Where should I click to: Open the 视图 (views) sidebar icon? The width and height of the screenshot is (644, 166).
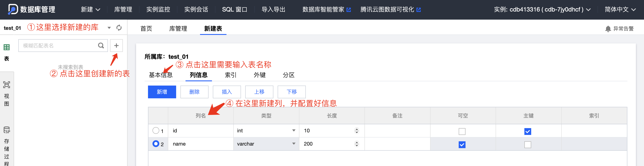click(6, 85)
